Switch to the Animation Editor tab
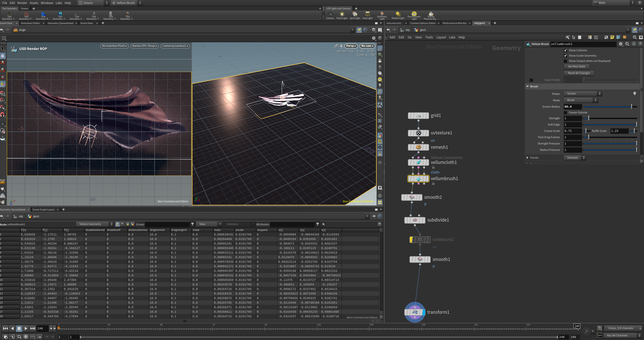This screenshot has width=644, height=340. click(30, 23)
